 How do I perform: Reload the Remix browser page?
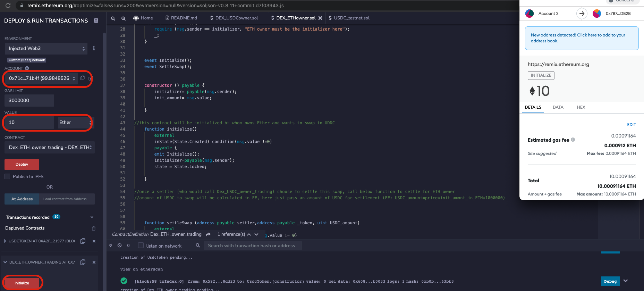coord(8,6)
